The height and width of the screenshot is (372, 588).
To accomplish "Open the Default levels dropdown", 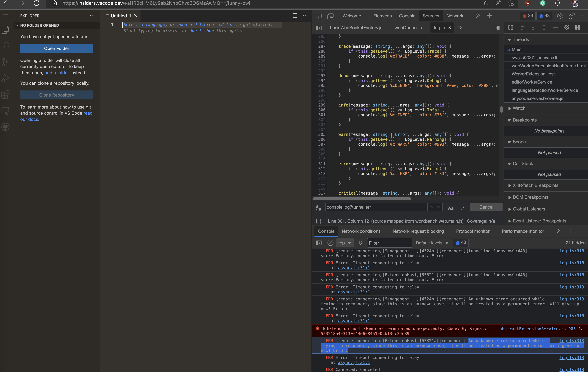I will click(x=432, y=243).
